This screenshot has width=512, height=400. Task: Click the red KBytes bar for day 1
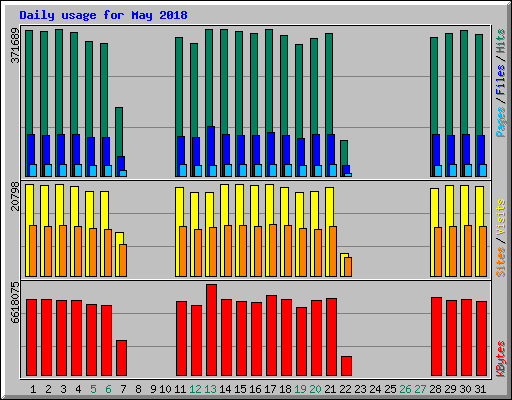pyautogui.click(x=31, y=337)
